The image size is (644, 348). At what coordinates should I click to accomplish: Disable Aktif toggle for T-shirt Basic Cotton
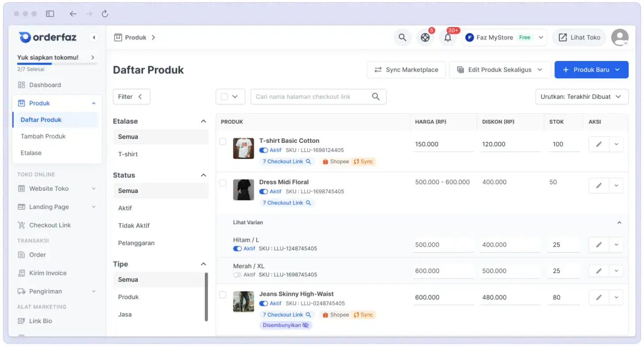coord(264,150)
